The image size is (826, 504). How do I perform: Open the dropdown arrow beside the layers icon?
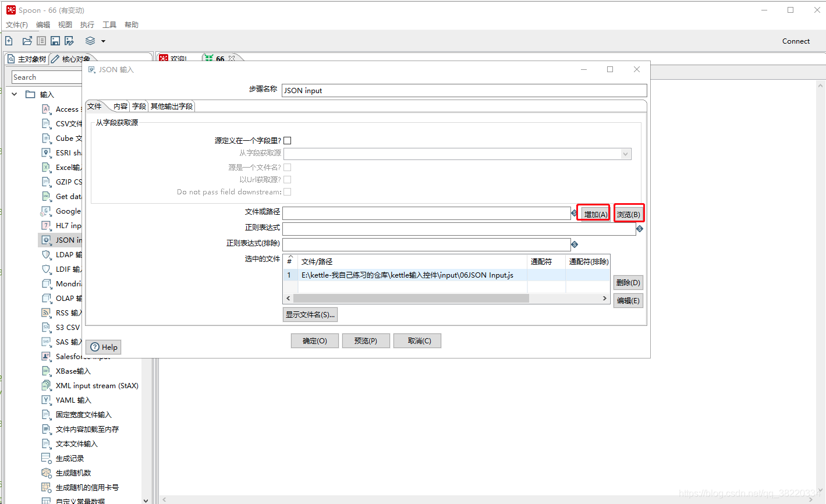(x=103, y=41)
